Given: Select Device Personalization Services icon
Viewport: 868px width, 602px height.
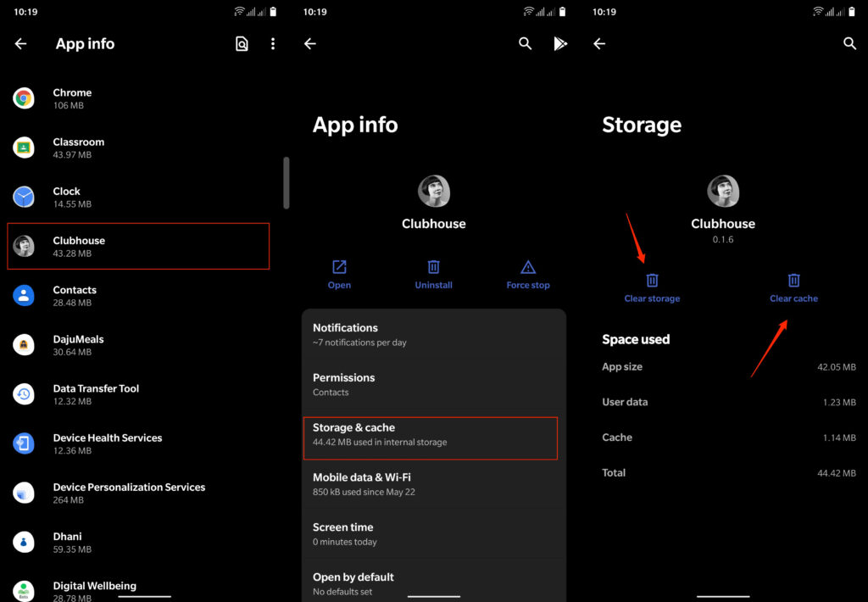Looking at the screenshot, I should point(24,493).
